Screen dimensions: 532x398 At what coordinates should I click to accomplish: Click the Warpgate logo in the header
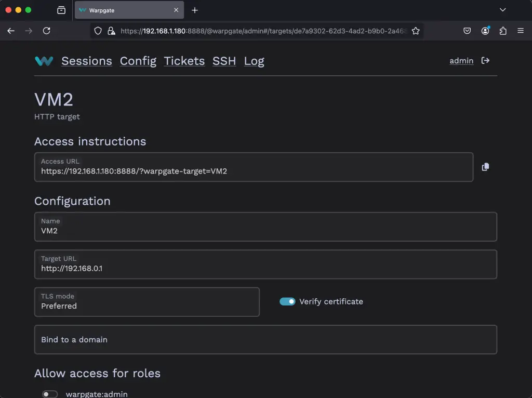pos(44,61)
